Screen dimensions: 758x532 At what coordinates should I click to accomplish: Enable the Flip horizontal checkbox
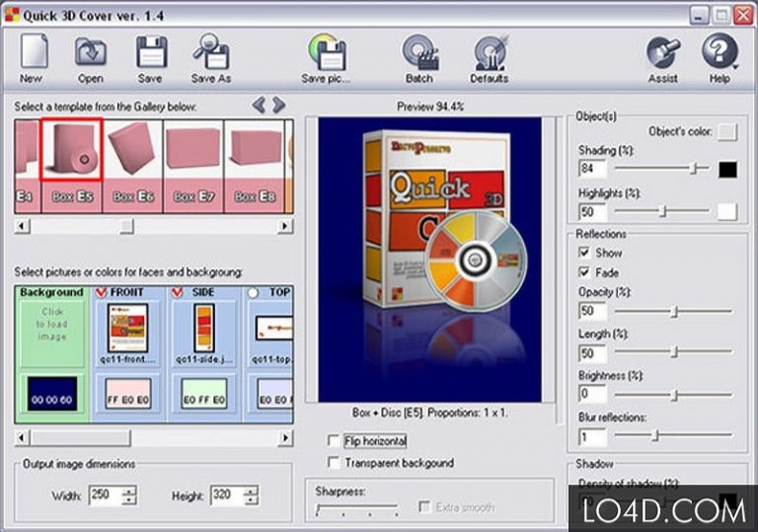coord(333,441)
